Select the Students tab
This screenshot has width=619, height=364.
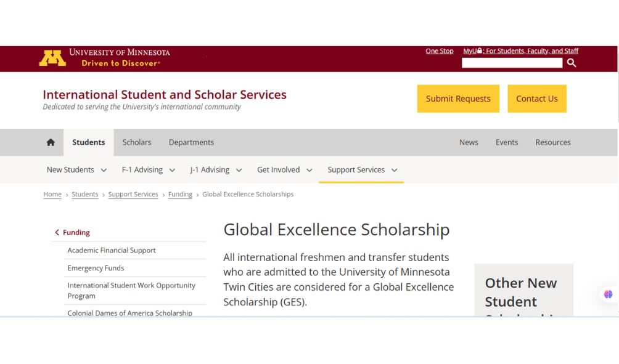pos(88,142)
